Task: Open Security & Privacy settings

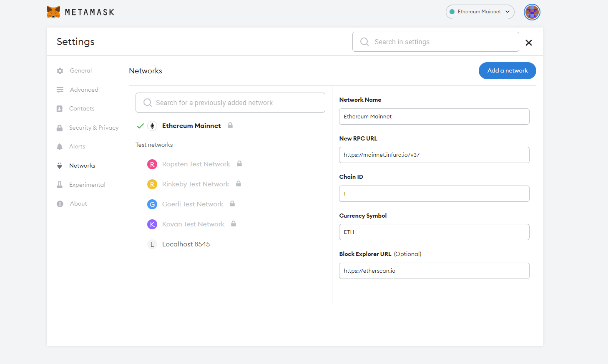Action: tap(94, 128)
